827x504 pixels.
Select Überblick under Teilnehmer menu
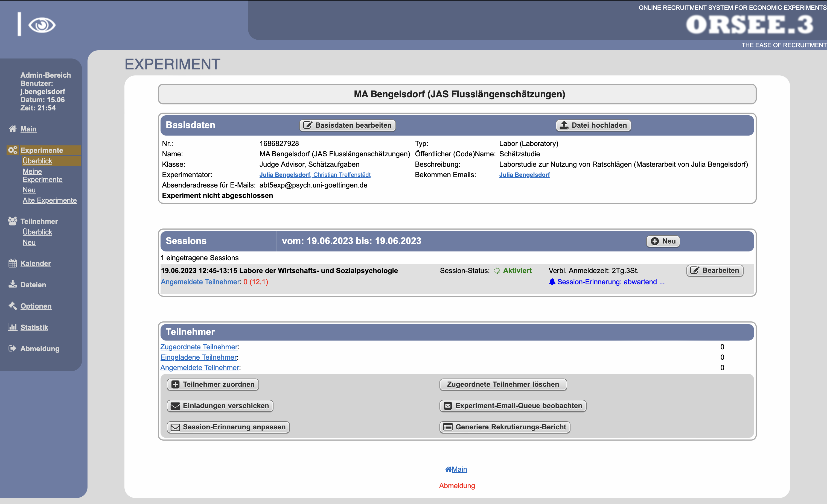click(x=37, y=232)
